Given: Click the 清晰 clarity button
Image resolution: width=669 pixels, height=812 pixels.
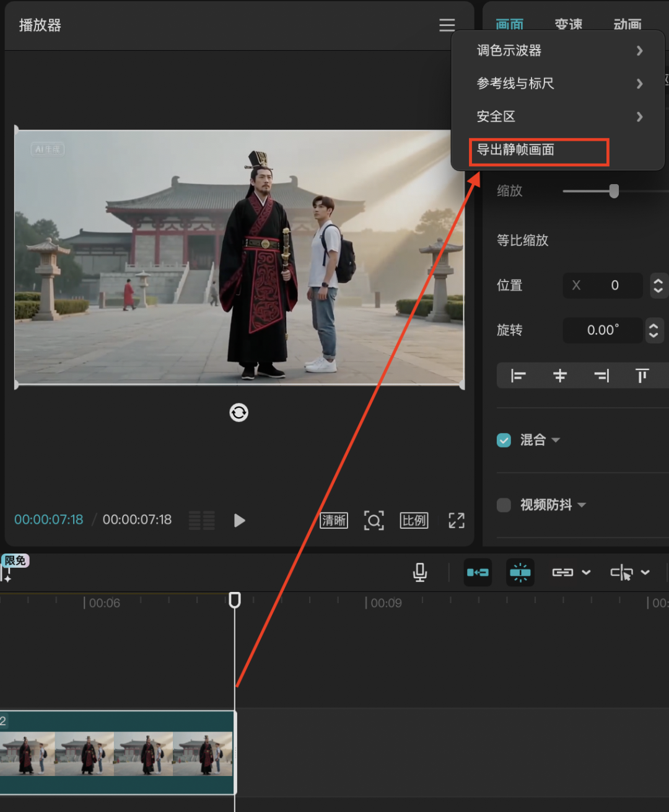Looking at the screenshot, I should click(x=333, y=520).
